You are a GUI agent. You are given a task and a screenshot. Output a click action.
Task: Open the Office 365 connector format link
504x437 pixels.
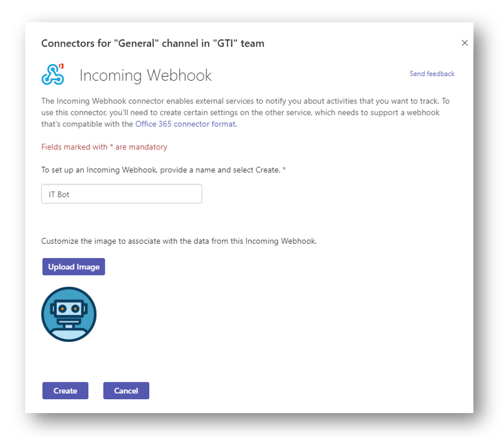pyautogui.click(x=185, y=124)
